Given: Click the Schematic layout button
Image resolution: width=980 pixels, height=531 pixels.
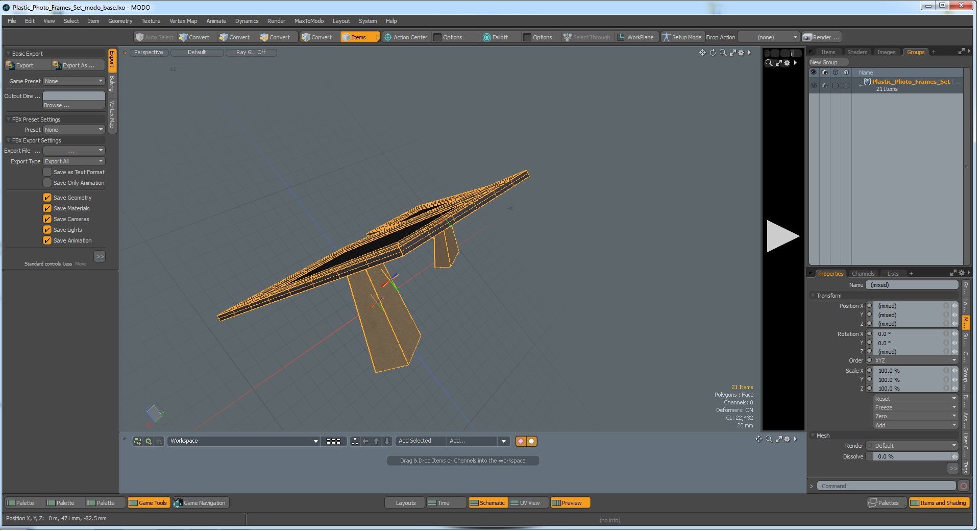Looking at the screenshot, I should tap(487, 503).
